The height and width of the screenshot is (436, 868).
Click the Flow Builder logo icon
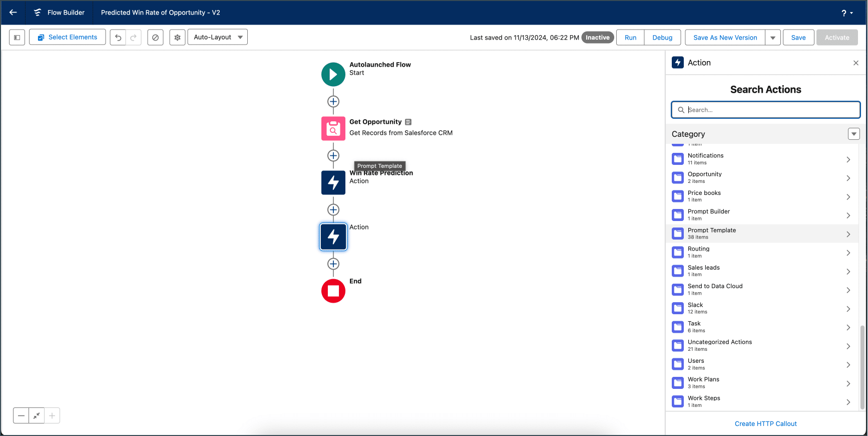tap(38, 13)
